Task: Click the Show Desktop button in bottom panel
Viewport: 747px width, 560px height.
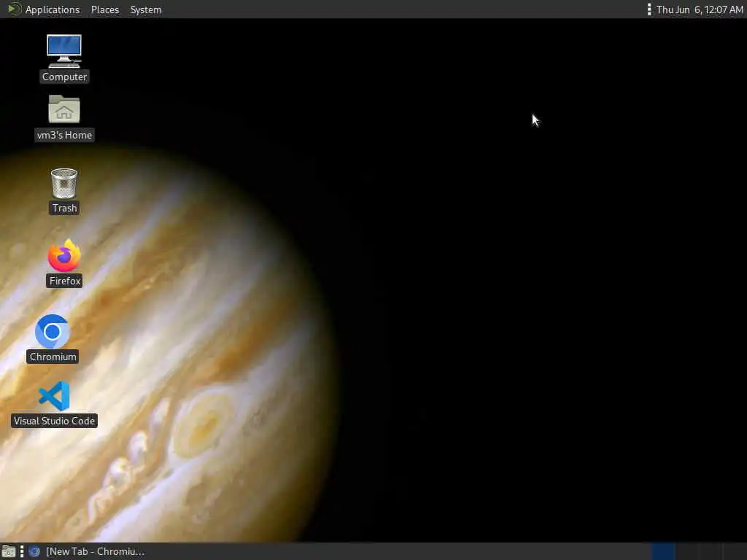Action: pos(9,551)
